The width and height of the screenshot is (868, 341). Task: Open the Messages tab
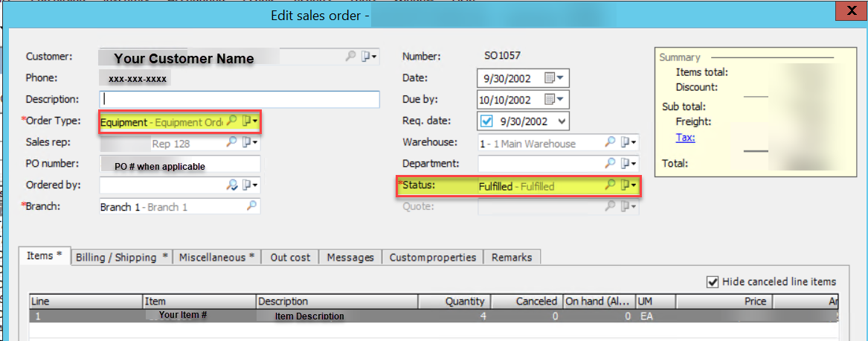pos(350,258)
